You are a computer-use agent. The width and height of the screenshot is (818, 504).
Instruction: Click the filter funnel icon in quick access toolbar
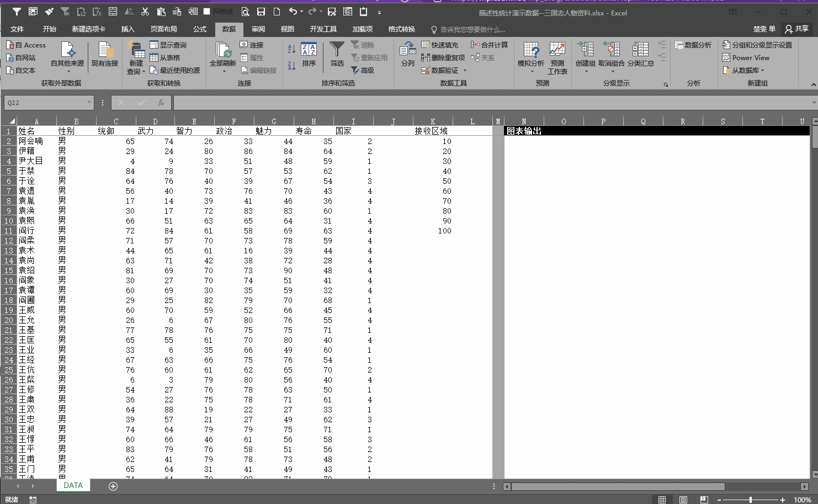point(17,12)
